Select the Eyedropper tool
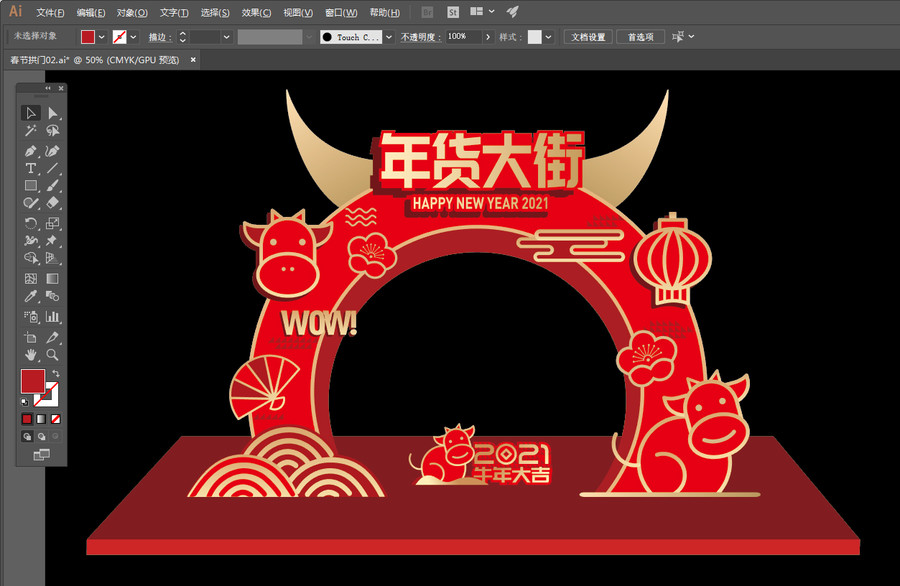The width and height of the screenshot is (900, 586). pyautogui.click(x=31, y=296)
